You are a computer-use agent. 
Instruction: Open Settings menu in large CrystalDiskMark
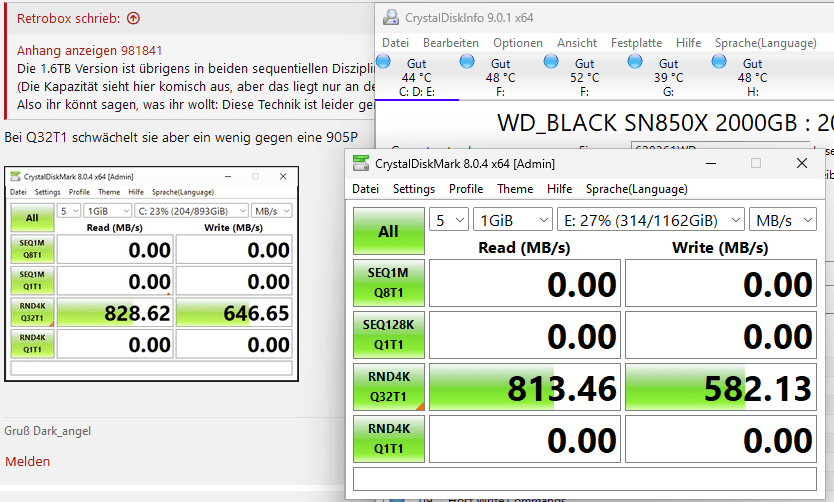pos(414,189)
